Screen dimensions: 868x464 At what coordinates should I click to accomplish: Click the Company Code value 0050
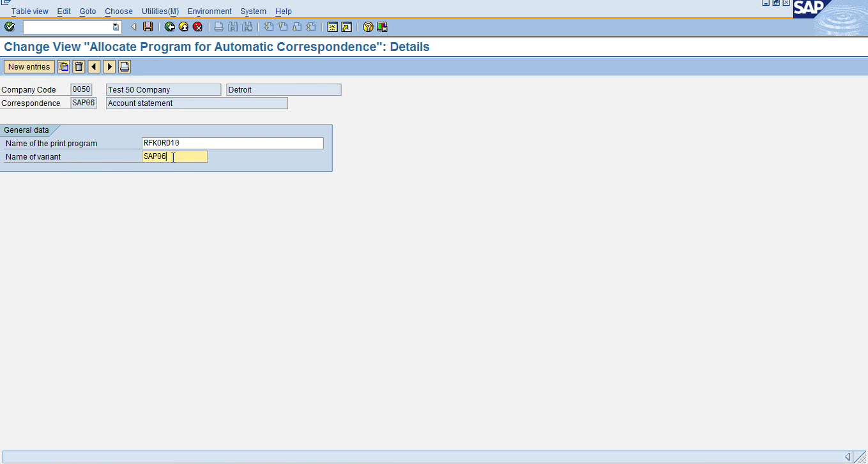(x=81, y=90)
